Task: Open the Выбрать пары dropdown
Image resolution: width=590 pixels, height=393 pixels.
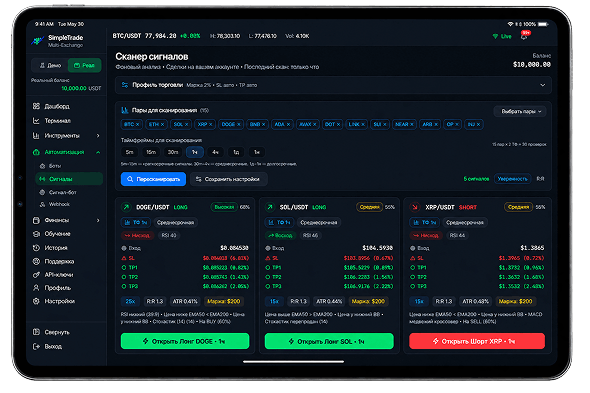Action: [x=520, y=111]
